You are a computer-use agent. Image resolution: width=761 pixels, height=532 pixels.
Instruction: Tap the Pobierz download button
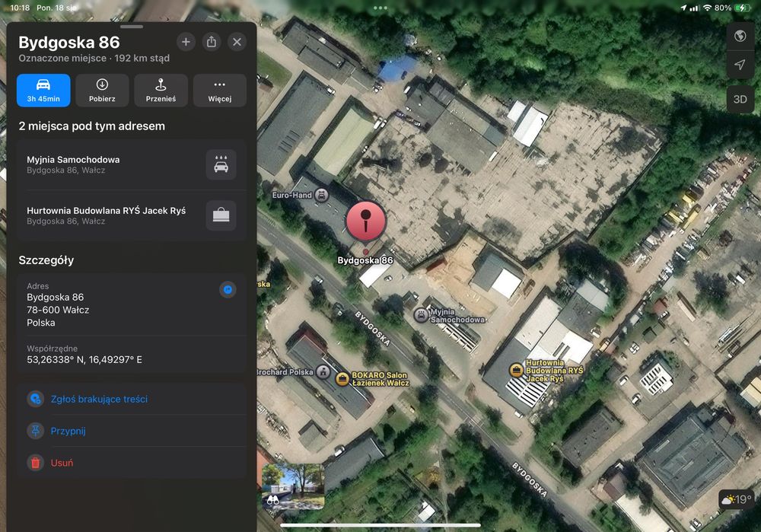(102, 91)
